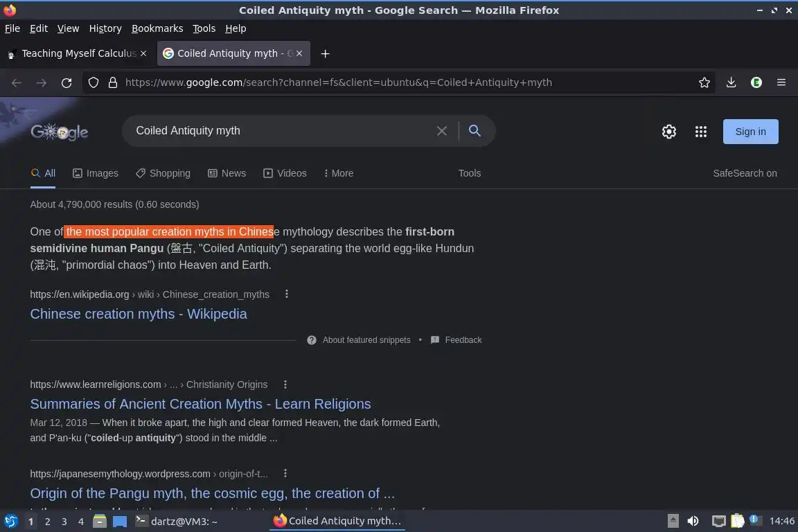This screenshot has width=798, height=532.
Task: Open the File menu
Action: [x=12, y=28]
